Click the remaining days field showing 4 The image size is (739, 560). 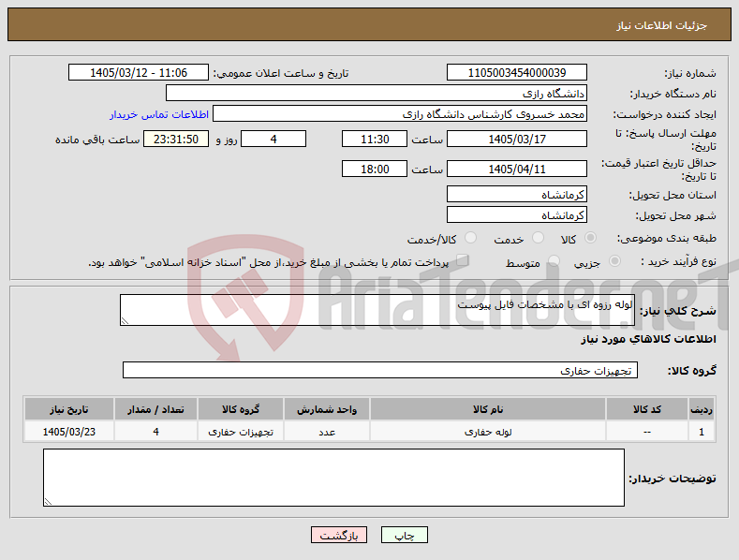click(273, 139)
